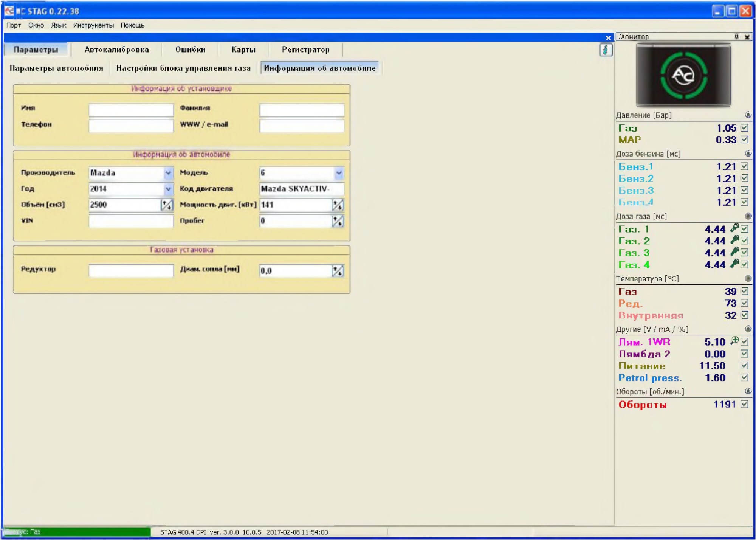The width and height of the screenshot is (756, 540).
Task: Click the adjust icon beside Мощность двиг. field
Action: click(338, 205)
